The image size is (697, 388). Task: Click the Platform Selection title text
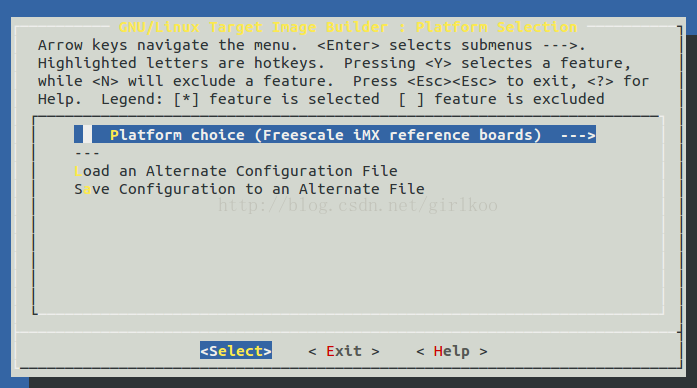coord(497,27)
